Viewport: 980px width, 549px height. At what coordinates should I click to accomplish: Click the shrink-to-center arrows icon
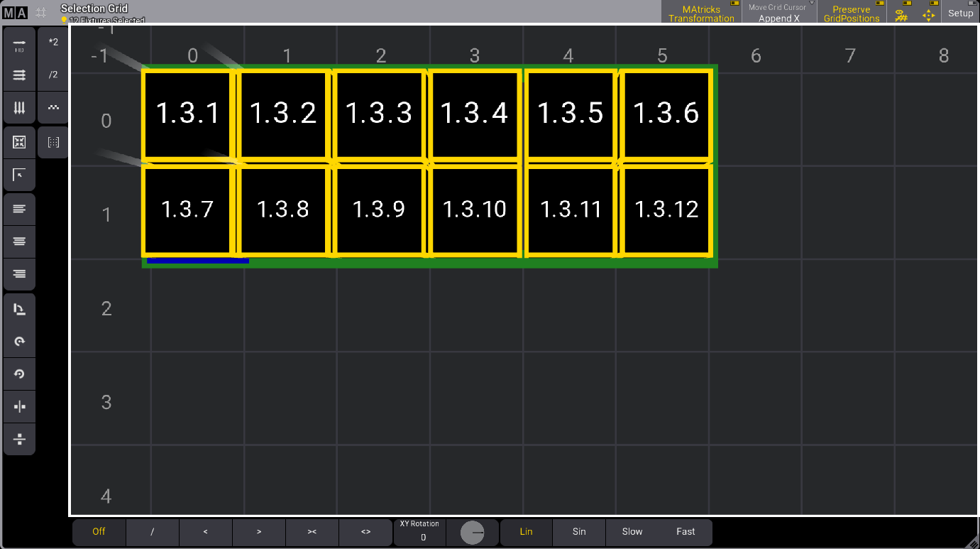coord(19,142)
